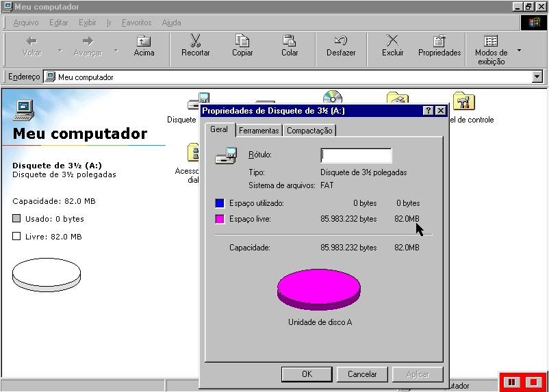This screenshot has height=392, width=549.
Task: Click the magenta Espaço livre color swatch
Action: [220, 219]
